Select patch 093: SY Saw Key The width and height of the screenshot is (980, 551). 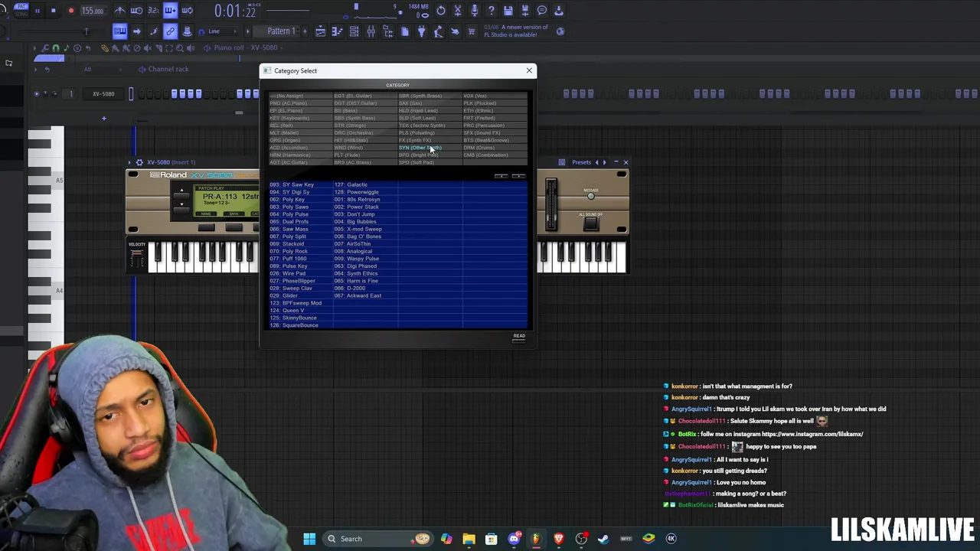point(292,184)
